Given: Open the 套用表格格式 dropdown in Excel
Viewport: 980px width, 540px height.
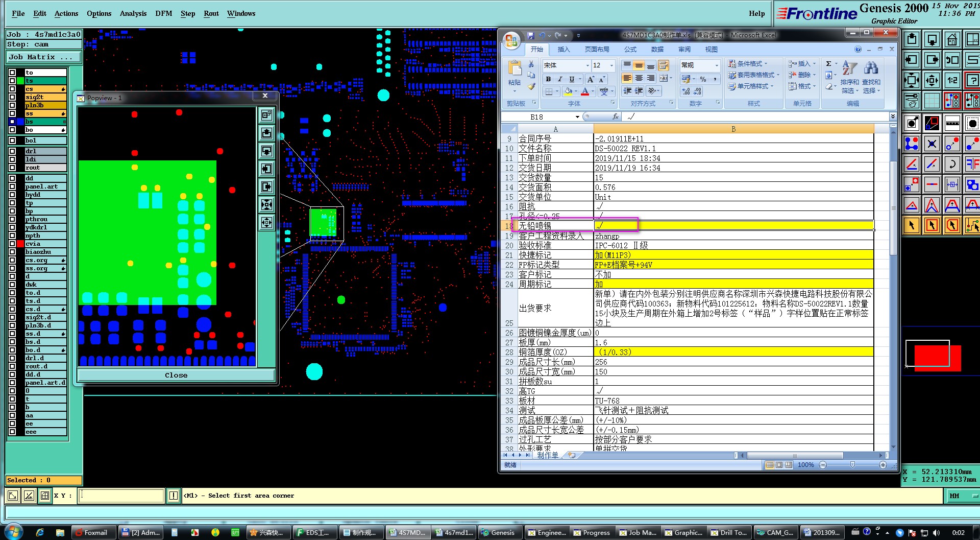Looking at the screenshot, I should pyautogui.click(x=754, y=75).
